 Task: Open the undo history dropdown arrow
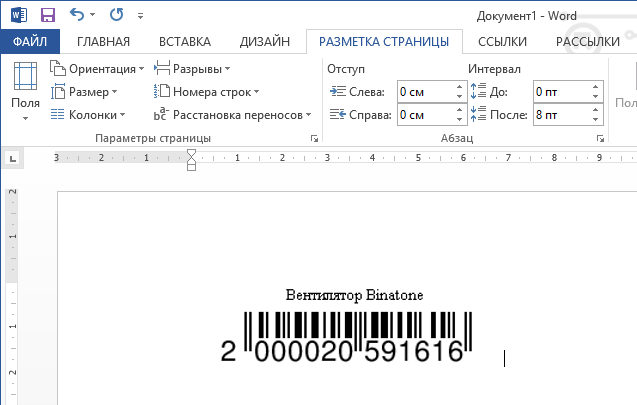pyautogui.click(x=93, y=15)
